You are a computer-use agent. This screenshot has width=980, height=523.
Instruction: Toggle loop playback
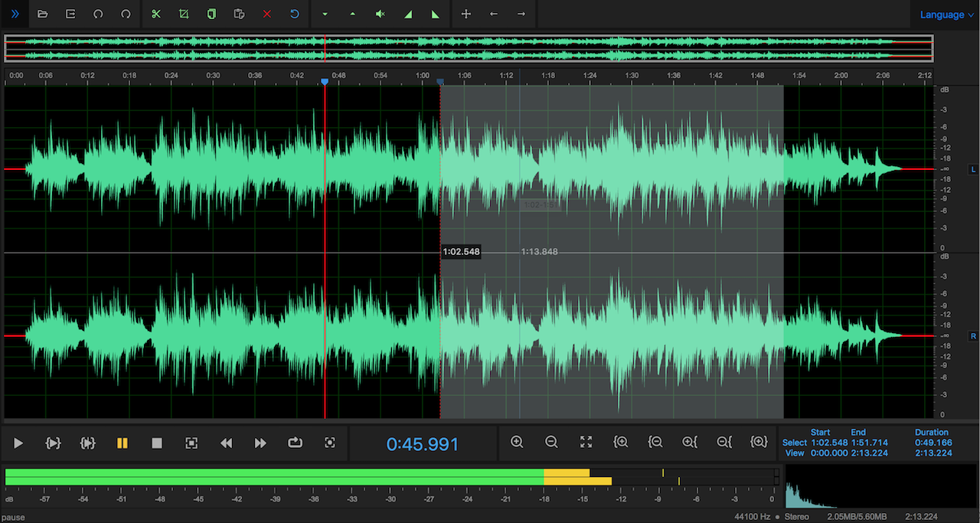[x=295, y=443]
